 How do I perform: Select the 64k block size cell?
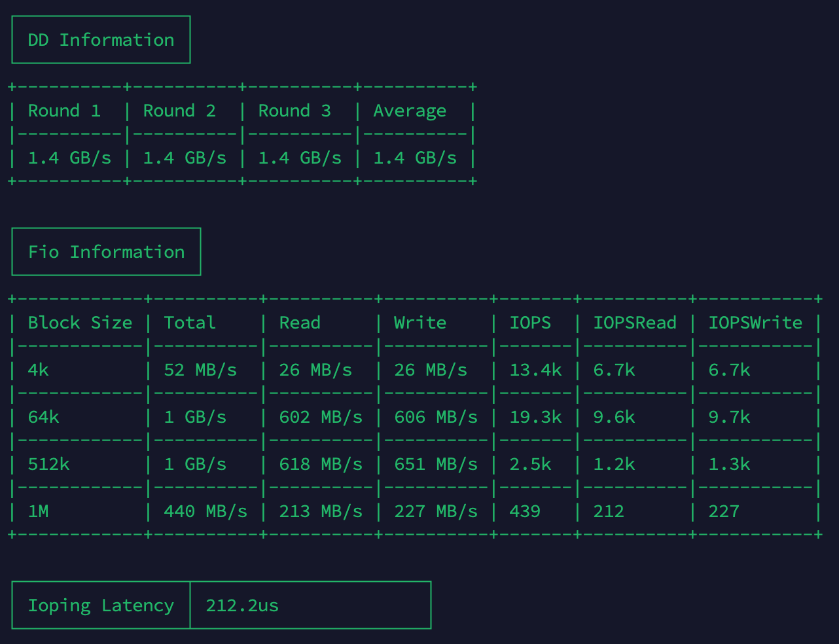coord(44,417)
